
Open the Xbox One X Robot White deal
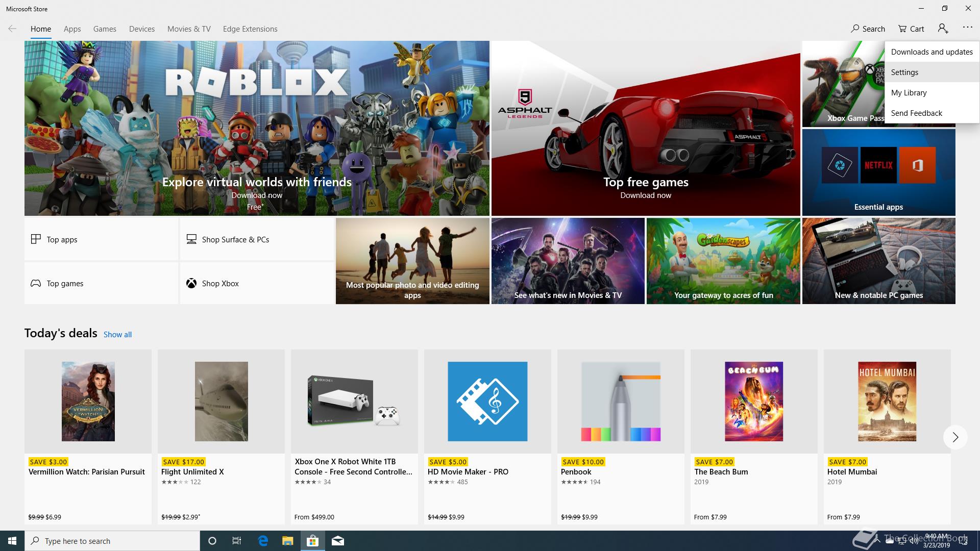[x=354, y=437]
